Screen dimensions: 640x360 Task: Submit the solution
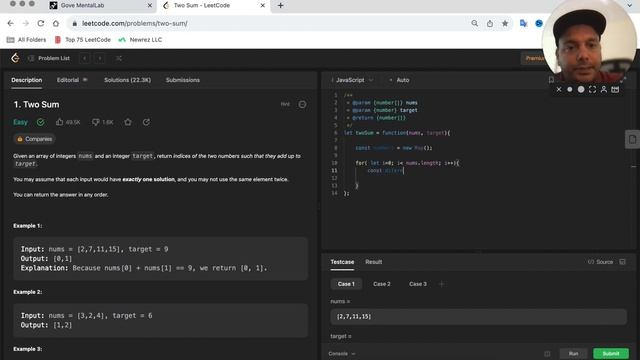(x=611, y=353)
